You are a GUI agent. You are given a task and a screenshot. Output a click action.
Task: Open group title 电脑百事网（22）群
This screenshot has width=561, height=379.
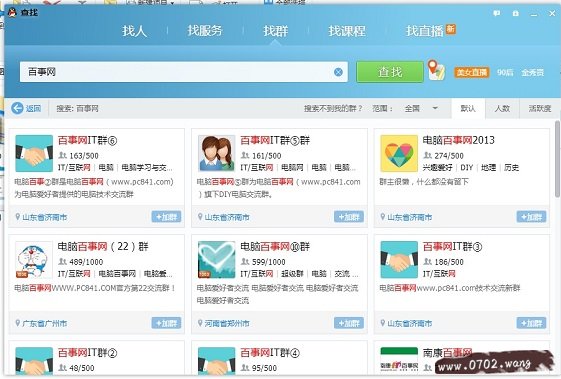pos(103,247)
